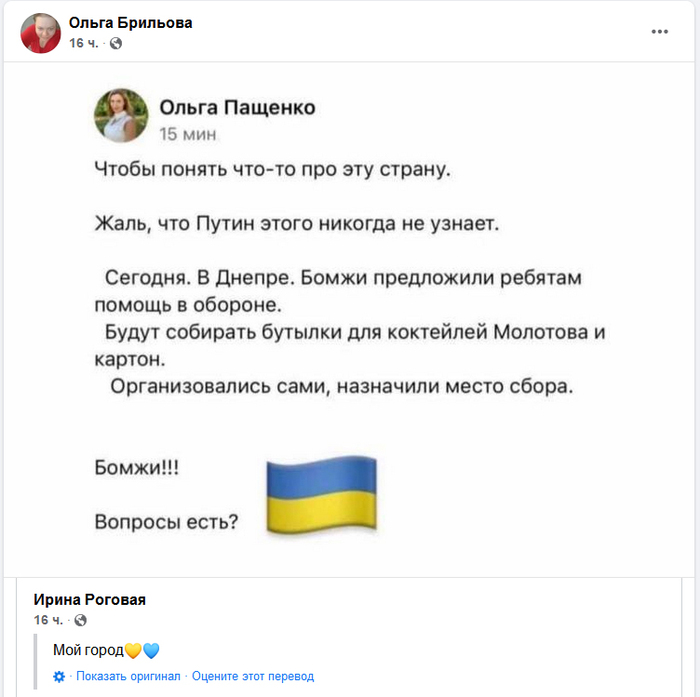Open Ирина Роговая's profile link
This screenshot has width=700, height=697.
tap(90, 600)
